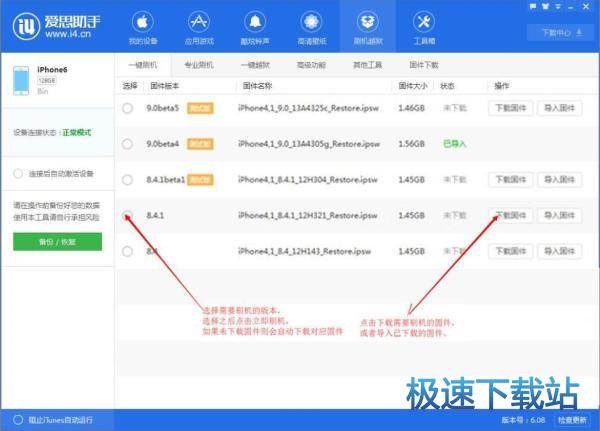Click iPhone4,1_8.4.1_12H304_Restore.ipsw filename

click(308, 180)
